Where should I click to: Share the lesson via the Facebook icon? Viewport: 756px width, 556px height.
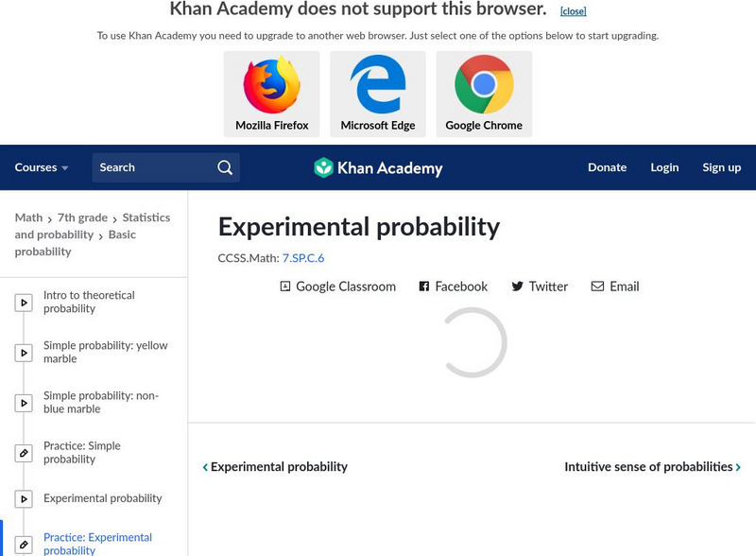pos(422,287)
